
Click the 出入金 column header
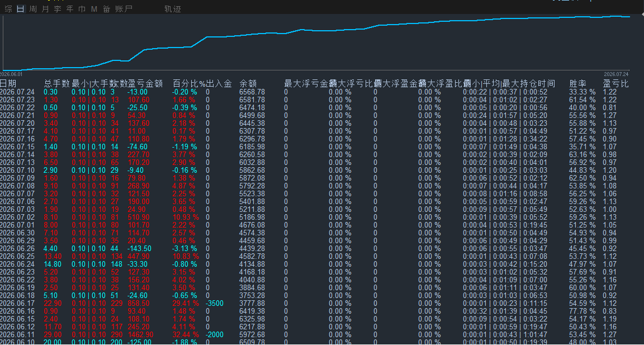click(x=219, y=84)
